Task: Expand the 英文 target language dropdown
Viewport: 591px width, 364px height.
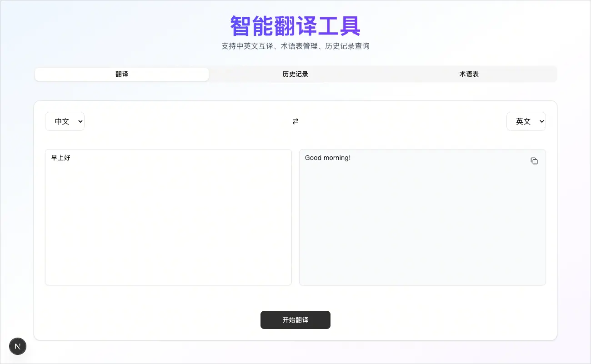Action: (526, 121)
